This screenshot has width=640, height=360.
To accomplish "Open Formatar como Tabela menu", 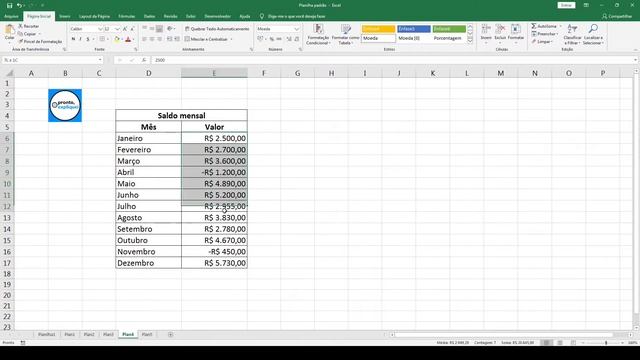I will click(345, 34).
